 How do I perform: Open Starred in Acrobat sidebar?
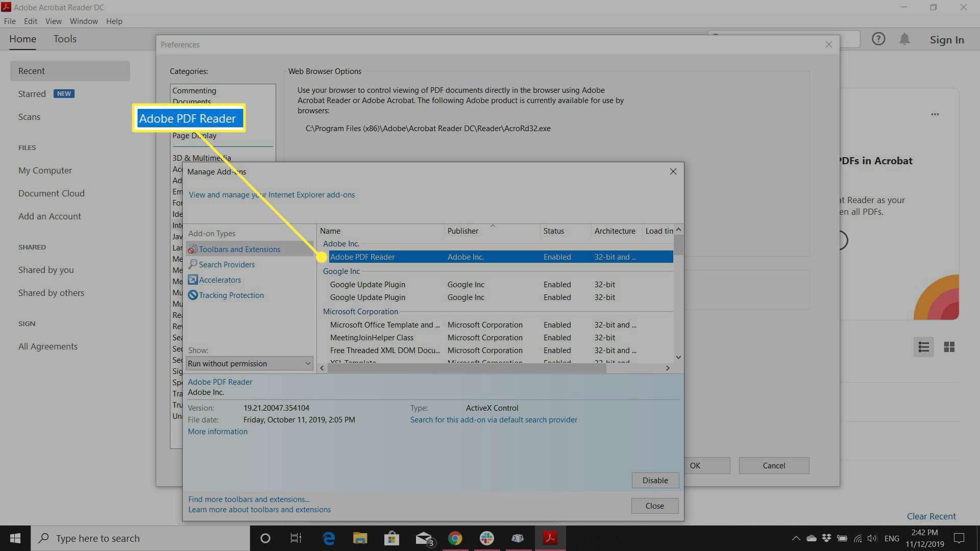coord(32,94)
